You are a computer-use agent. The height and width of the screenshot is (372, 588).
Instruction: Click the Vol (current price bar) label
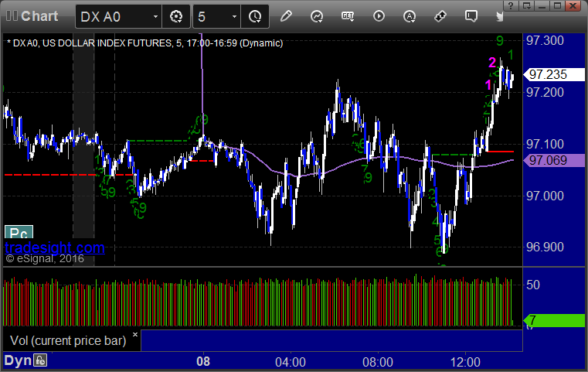68,340
